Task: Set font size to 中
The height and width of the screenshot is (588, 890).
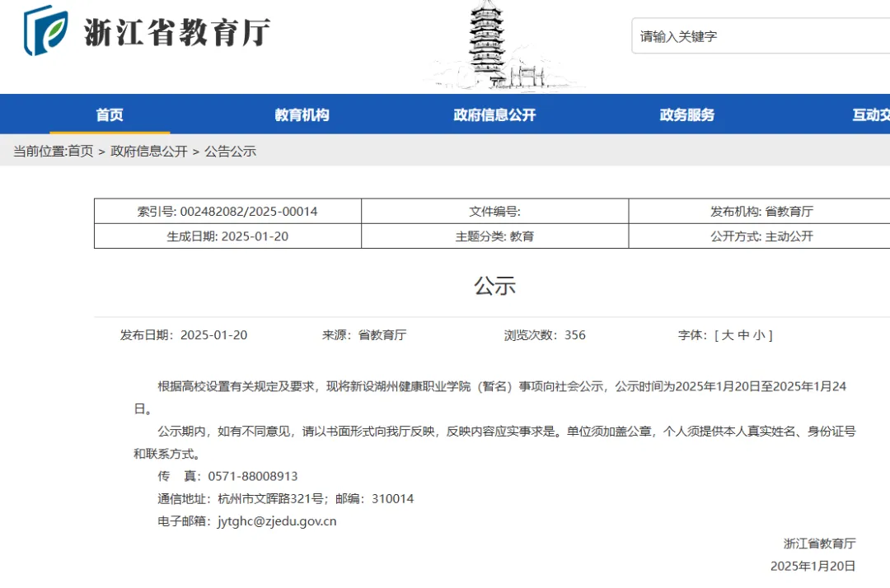Action: pos(743,335)
